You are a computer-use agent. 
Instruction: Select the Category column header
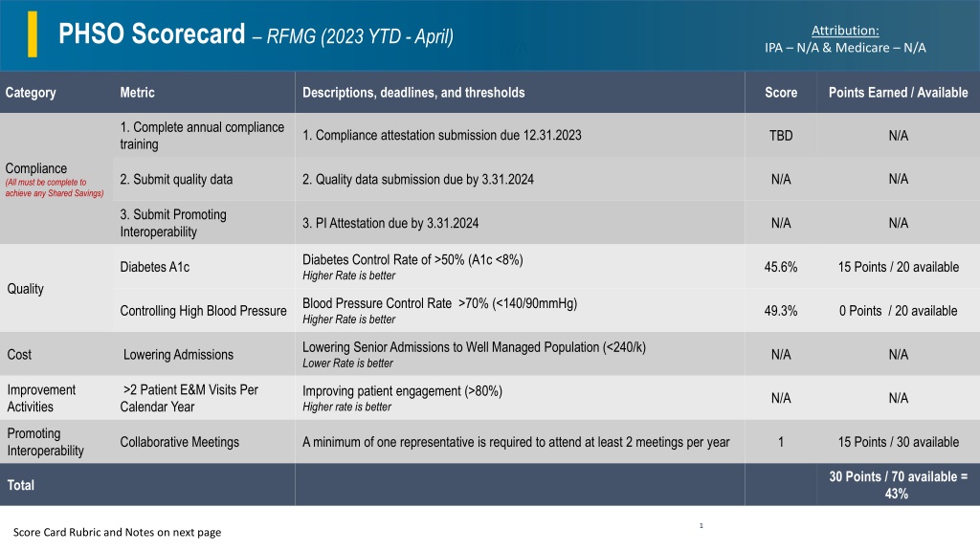coord(31,93)
